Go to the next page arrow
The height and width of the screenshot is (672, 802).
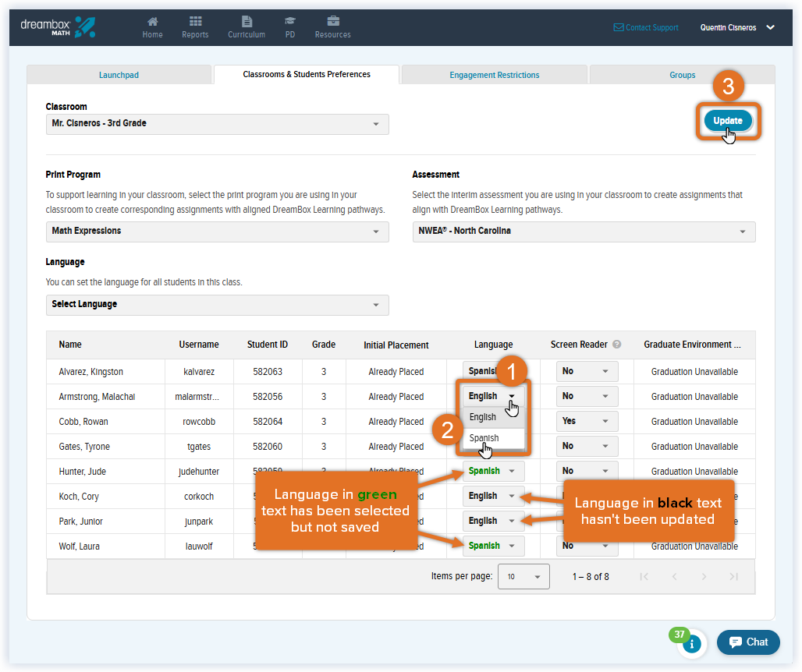pyautogui.click(x=704, y=576)
